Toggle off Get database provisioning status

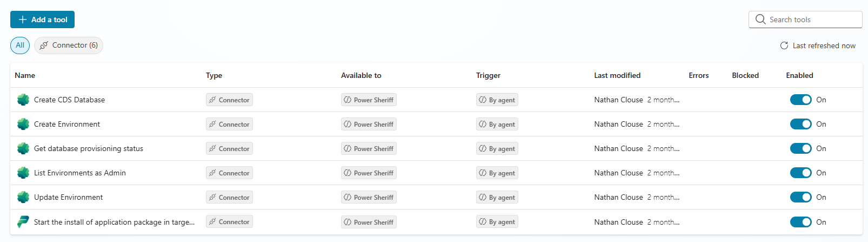point(800,148)
